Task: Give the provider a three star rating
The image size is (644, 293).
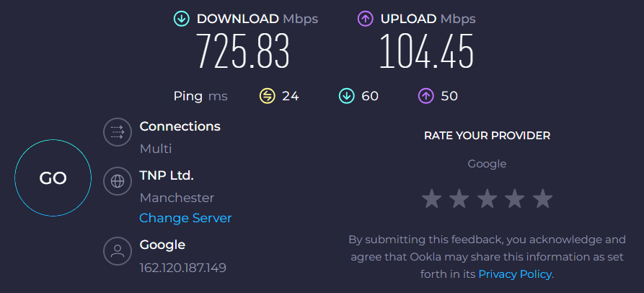Action: (x=487, y=198)
